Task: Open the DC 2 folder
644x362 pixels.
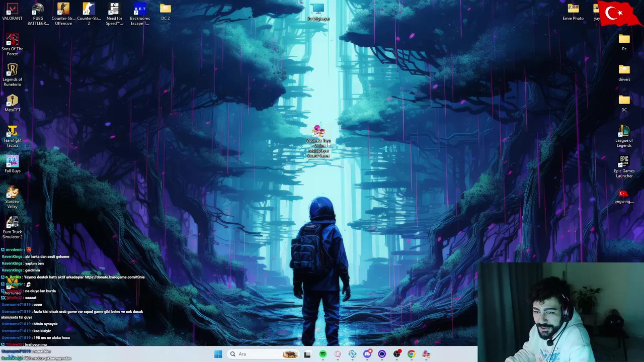Action: (166, 12)
